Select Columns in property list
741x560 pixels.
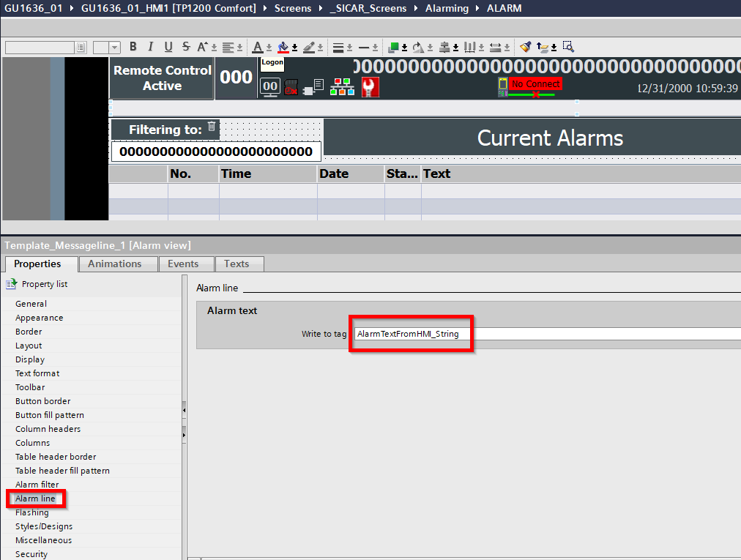(x=33, y=443)
